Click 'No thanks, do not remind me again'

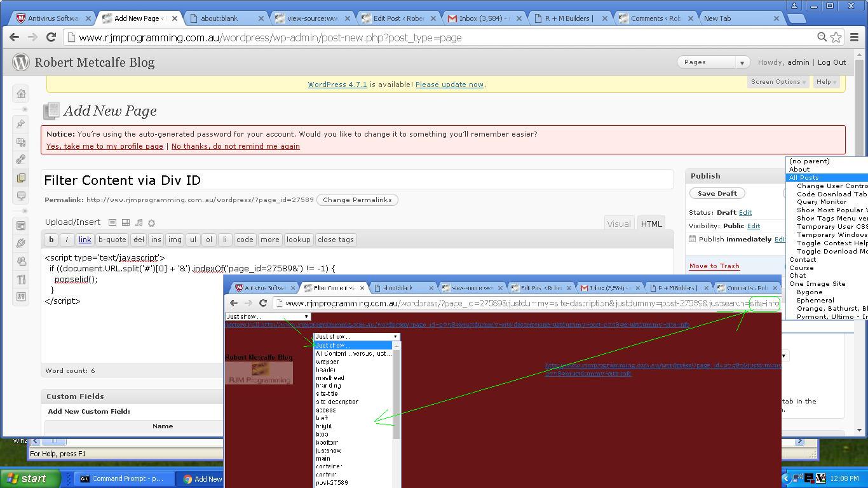click(236, 146)
